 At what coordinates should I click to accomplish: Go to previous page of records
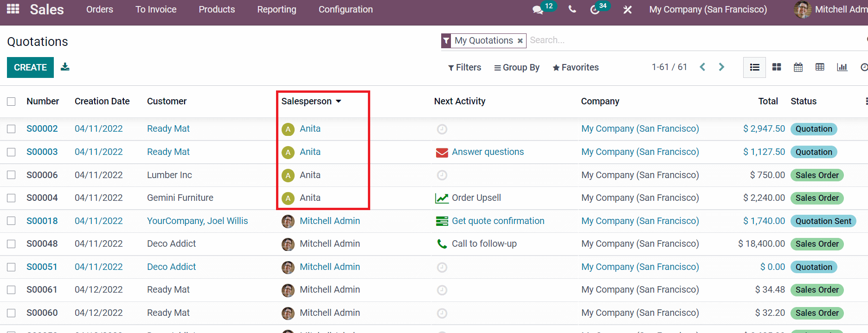pos(702,67)
